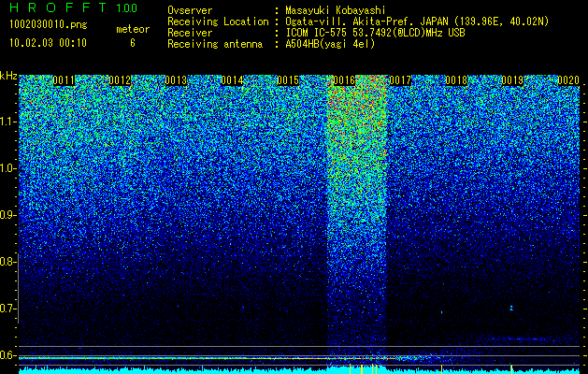Select antenna value A504HB(yagi 4el)
The image size is (588, 374).
330,44
